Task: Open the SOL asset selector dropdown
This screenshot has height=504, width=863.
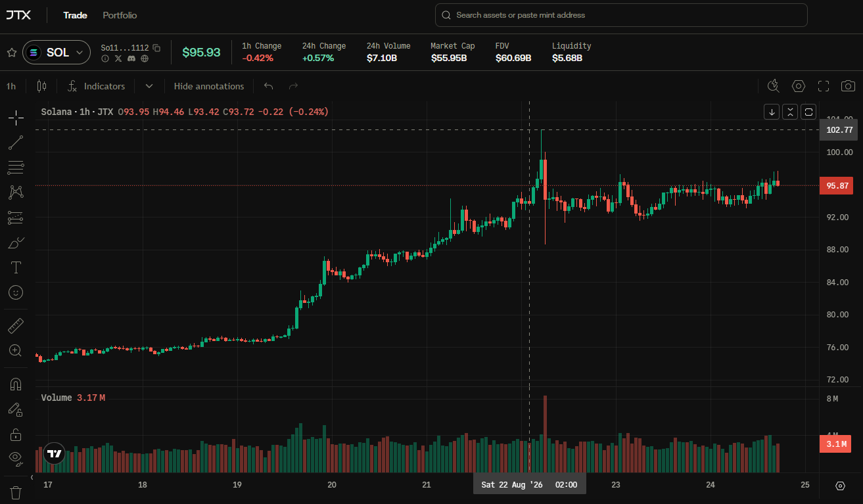Action: point(57,53)
